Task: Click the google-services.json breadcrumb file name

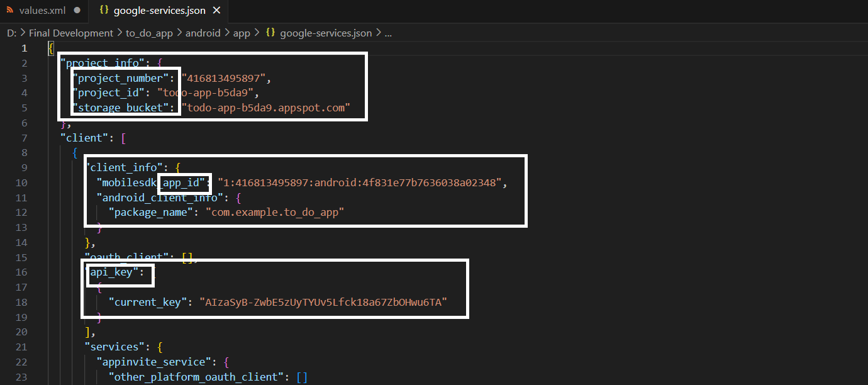Action: tap(325, 33)
